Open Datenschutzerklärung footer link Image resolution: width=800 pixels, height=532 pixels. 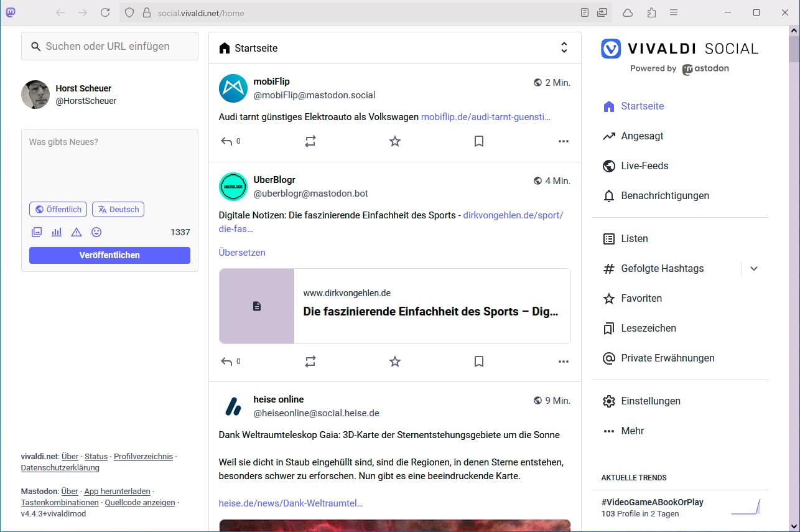60,467
